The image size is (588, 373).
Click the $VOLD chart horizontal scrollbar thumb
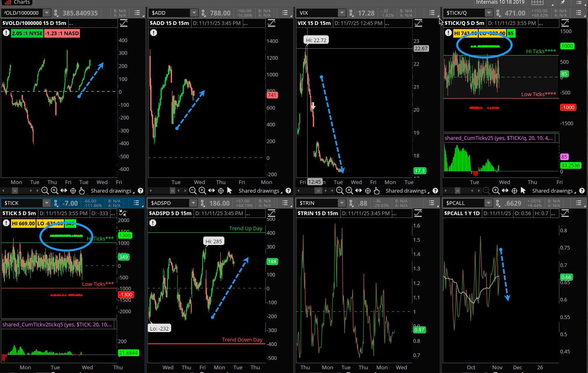[15, 191]
